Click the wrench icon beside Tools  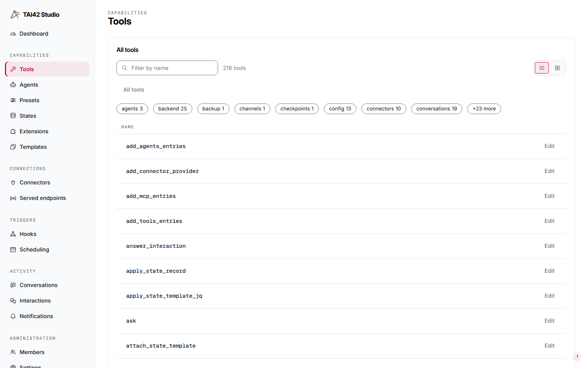click(13, 70)
